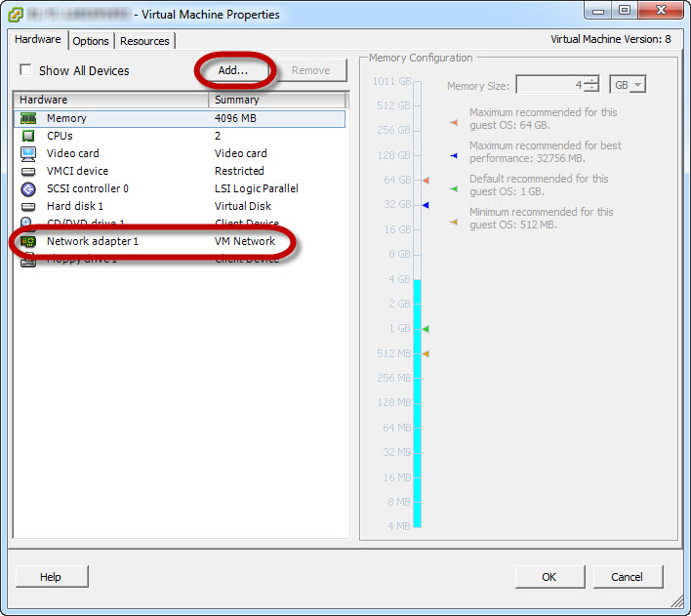The height and width of the screenshot is (616, 691).
Task: Click the VM Network summary text
Action: 245,241
